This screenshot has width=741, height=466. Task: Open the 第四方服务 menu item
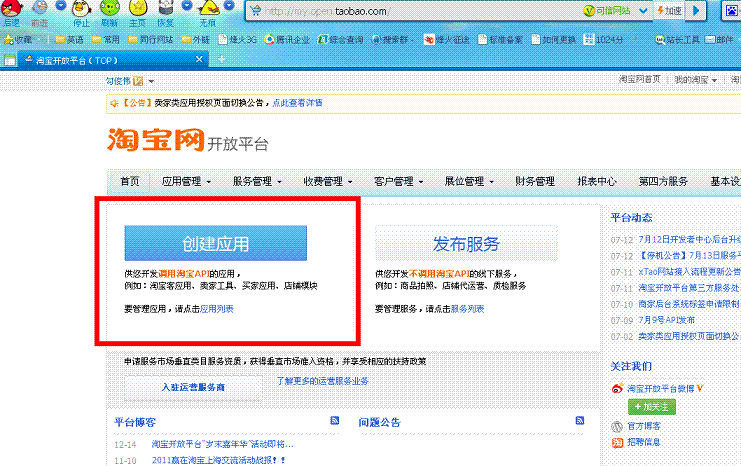point(663,181)
